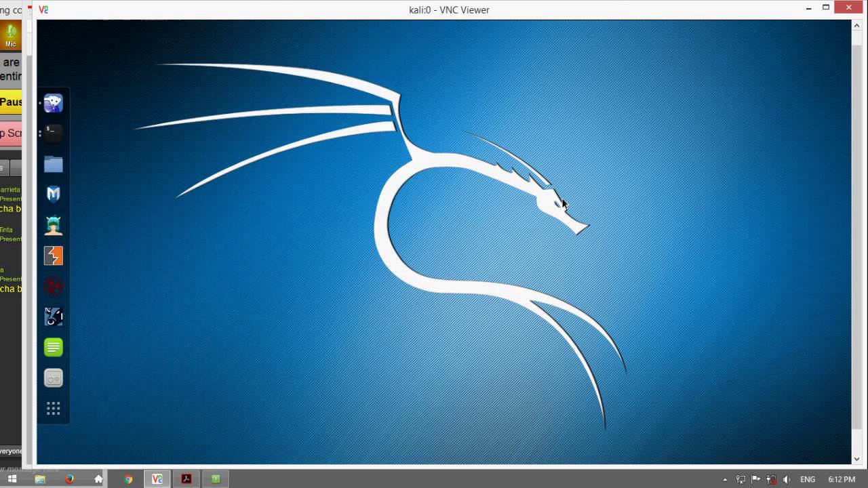Viewport: 868px width, 488px height.
Task: Open the everyone recipient dropdown
Action: click(12, 451)
